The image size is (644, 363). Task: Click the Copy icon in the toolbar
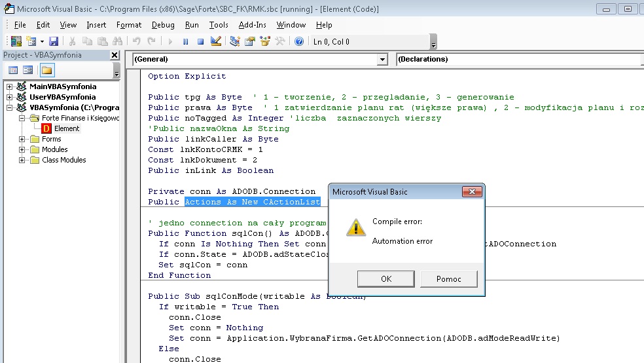pyautogui.click(x=87, y=41)
